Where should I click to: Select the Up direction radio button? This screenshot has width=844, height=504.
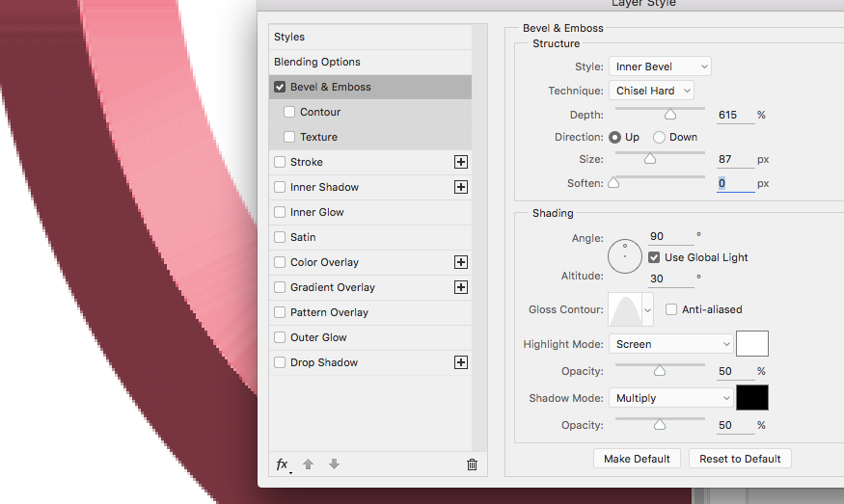click(614, 137)
